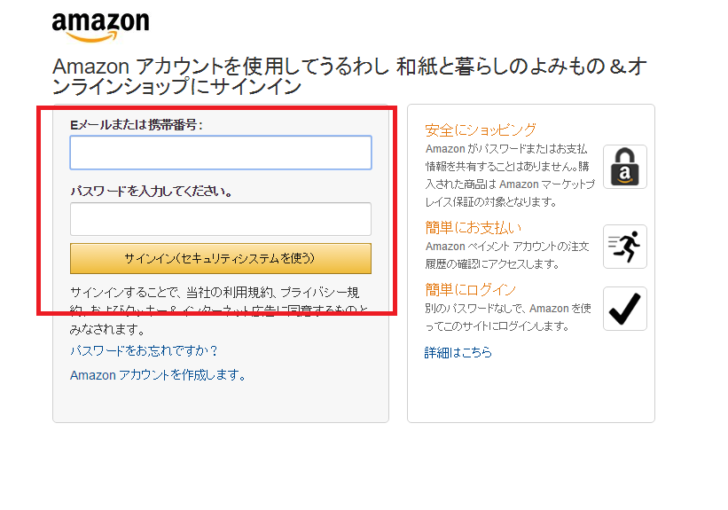Click the running figure payment icon
Viewport: 728px width, 510px height.
pyautogui.click(x=625, y=246)
